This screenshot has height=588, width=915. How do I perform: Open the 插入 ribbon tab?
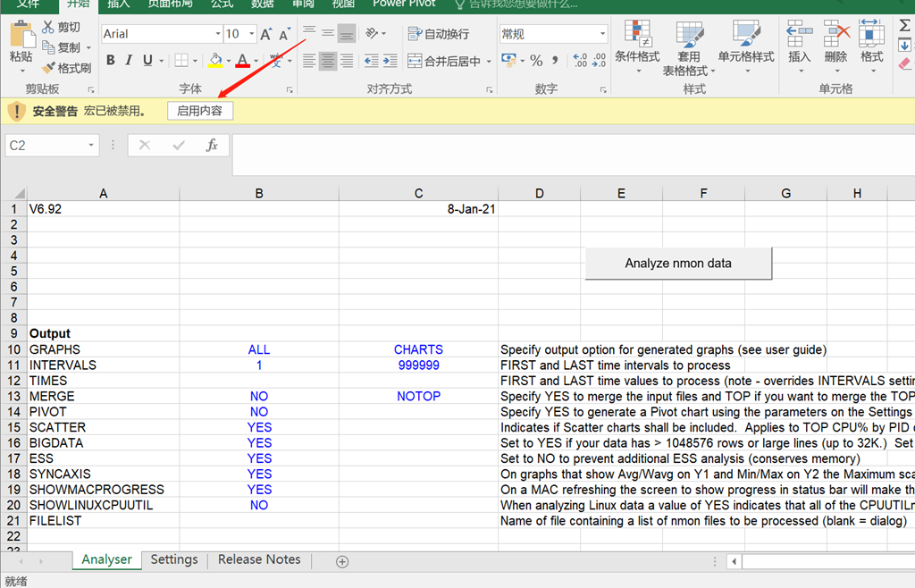(119, 4)
